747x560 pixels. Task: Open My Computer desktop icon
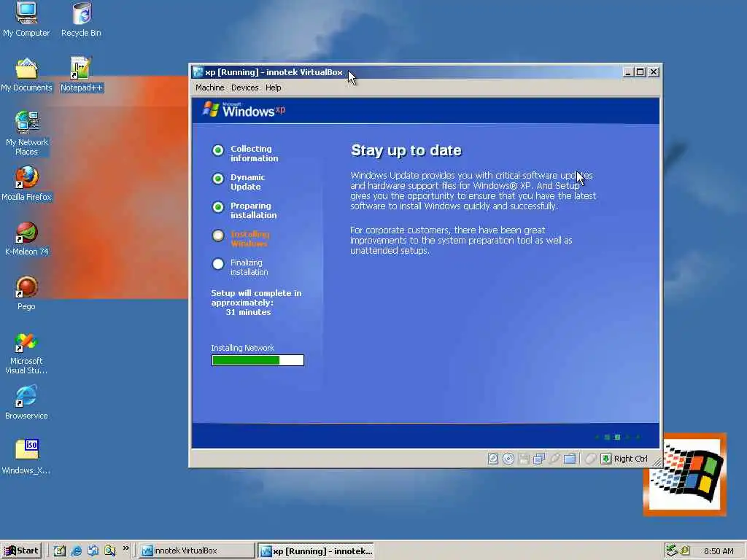pyautogui.click(x=26, y=19)
